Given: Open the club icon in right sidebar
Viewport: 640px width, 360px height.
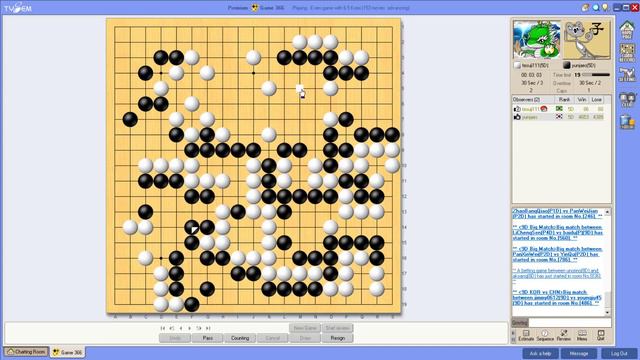Looking at the screenshot, I should click(627, 100).
